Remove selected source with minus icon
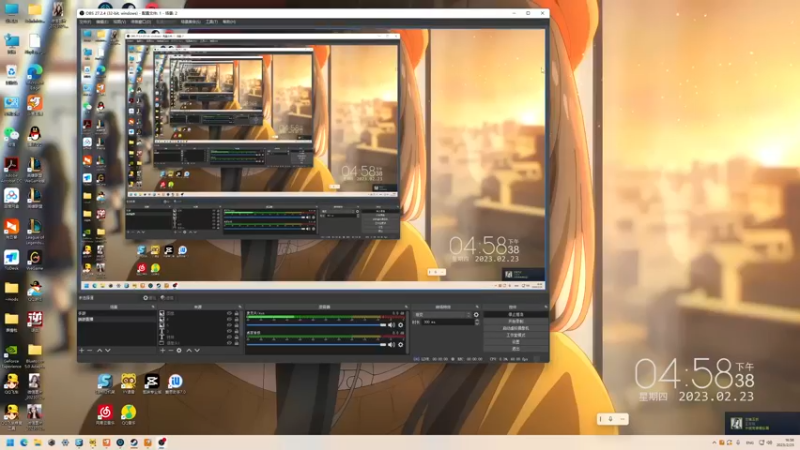 (x=170, y=351)
